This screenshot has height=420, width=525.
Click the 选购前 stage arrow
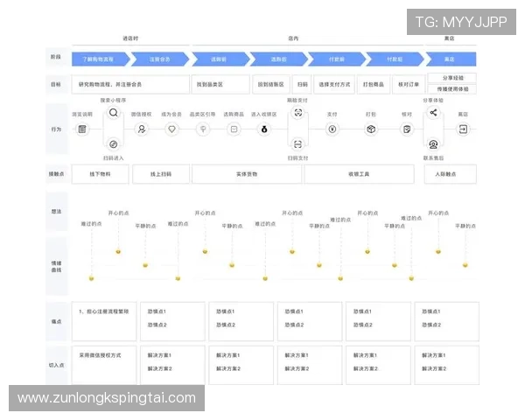point(220,59)
